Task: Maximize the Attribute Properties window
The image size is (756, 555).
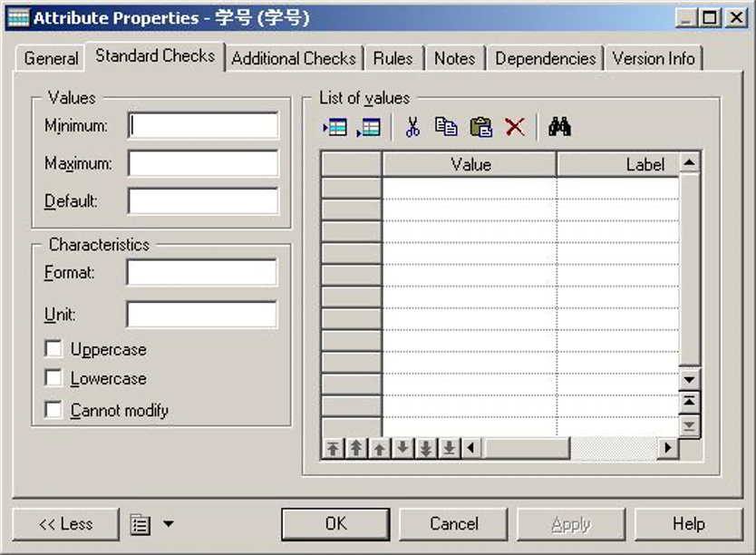Action: (x=710, y=18)
